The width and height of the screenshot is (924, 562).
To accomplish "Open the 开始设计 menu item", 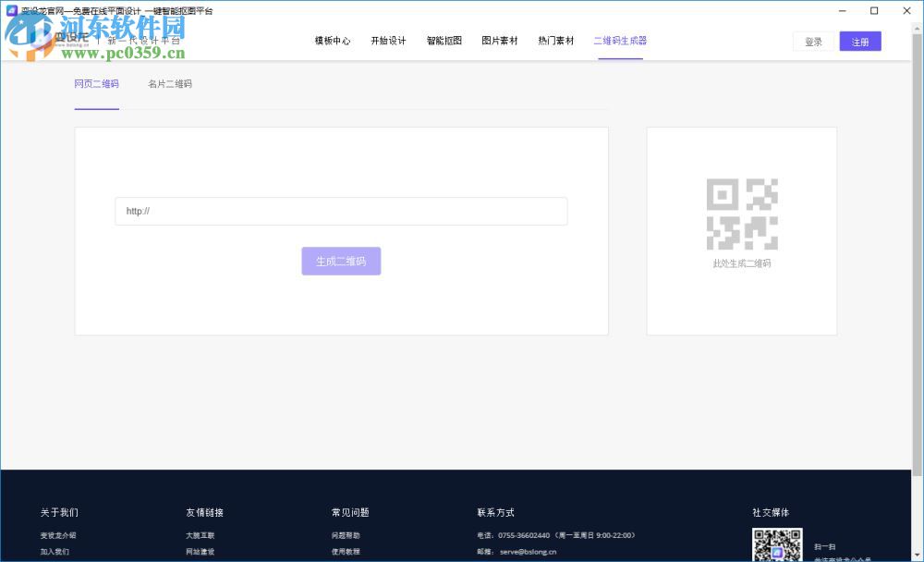I will (389, 41).
